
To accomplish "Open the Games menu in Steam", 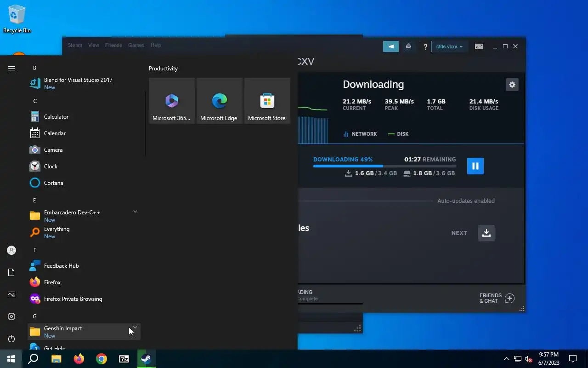I will click(136, 45).
